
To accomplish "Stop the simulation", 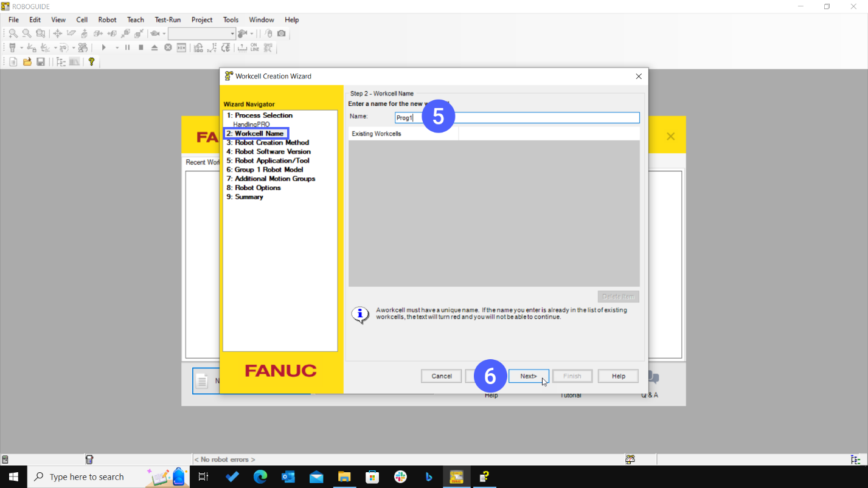I will (x=141, y=47).
